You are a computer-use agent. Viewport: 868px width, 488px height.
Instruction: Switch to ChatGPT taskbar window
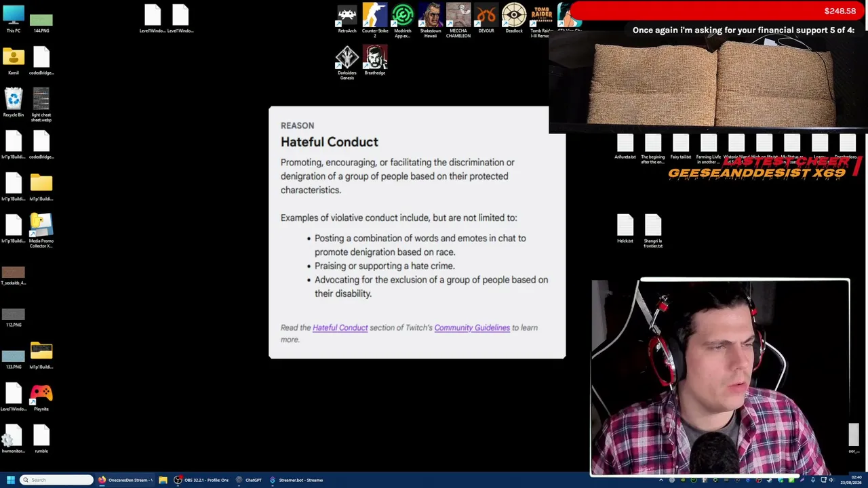[249, 480]
